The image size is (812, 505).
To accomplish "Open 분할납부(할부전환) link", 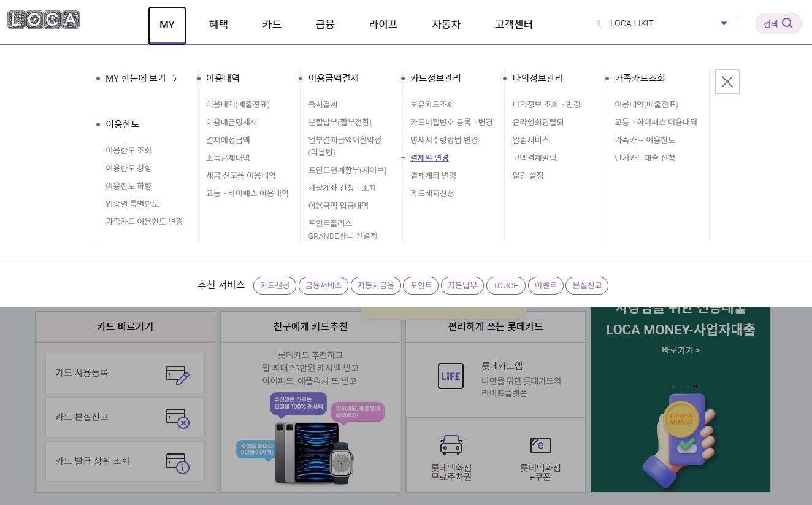I will (340, 122).
